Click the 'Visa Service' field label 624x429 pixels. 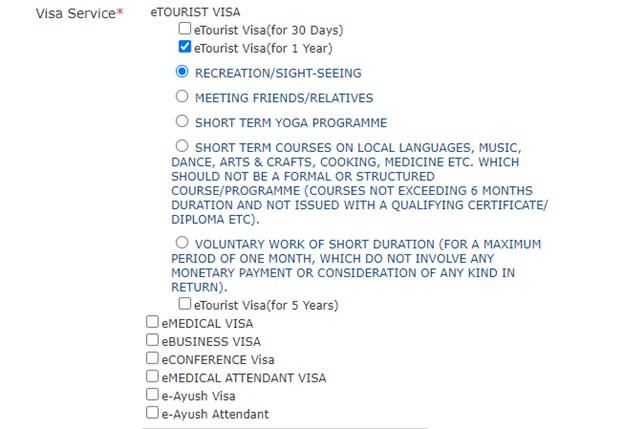click(x=75, y=14)
